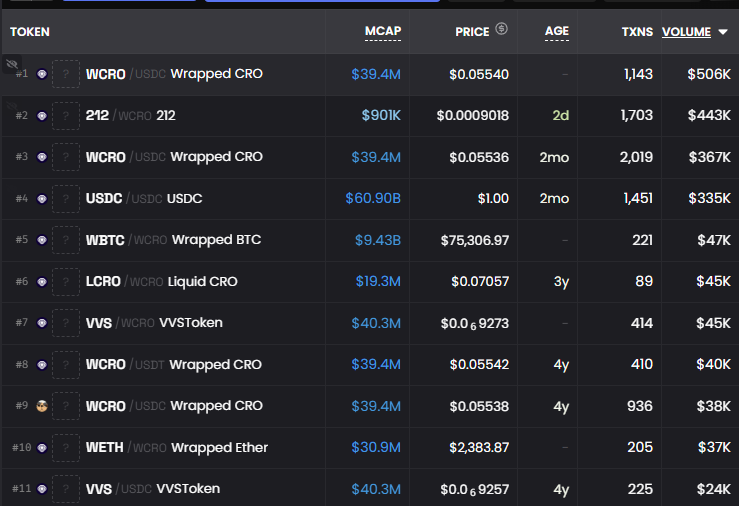
Task: Click the $901K market cap value
Action: (x=381, y=115)
